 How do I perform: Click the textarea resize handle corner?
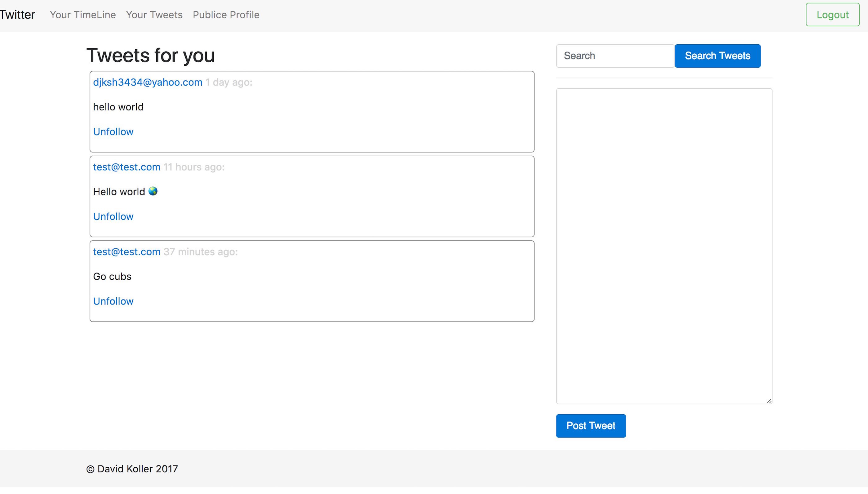[x=769, y=401]
